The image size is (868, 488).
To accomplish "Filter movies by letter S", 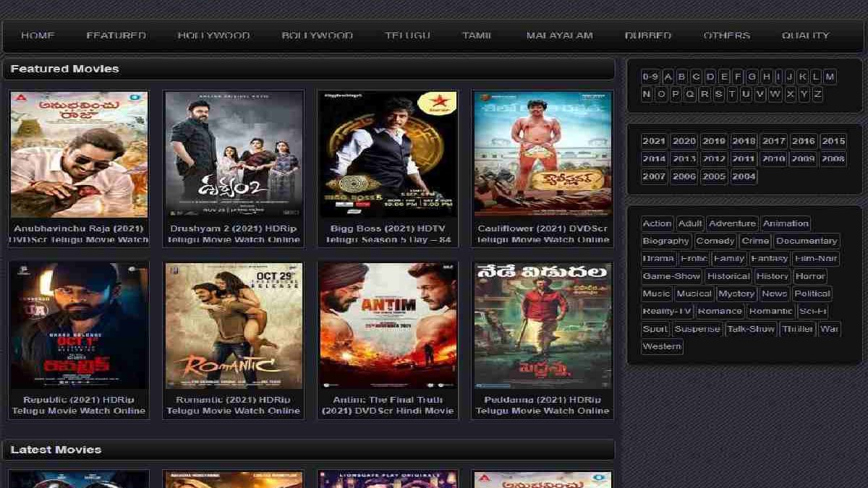I will click(x=718, y=94).
